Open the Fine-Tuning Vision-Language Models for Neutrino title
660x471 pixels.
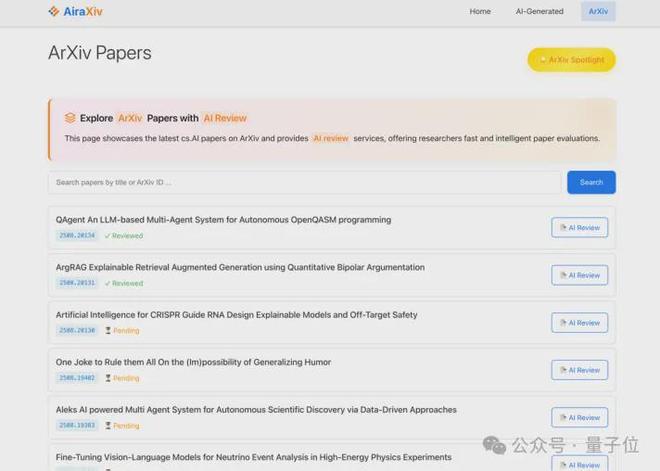tap(253, 457)
